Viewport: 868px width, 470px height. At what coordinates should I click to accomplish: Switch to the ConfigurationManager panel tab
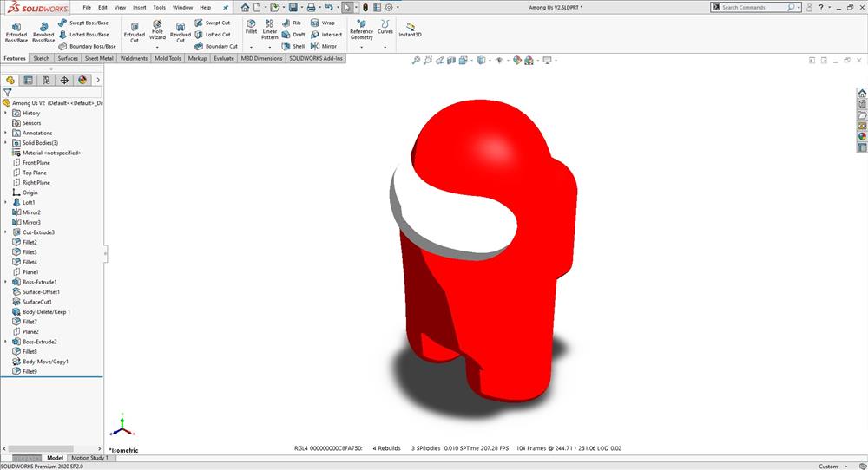47,80
